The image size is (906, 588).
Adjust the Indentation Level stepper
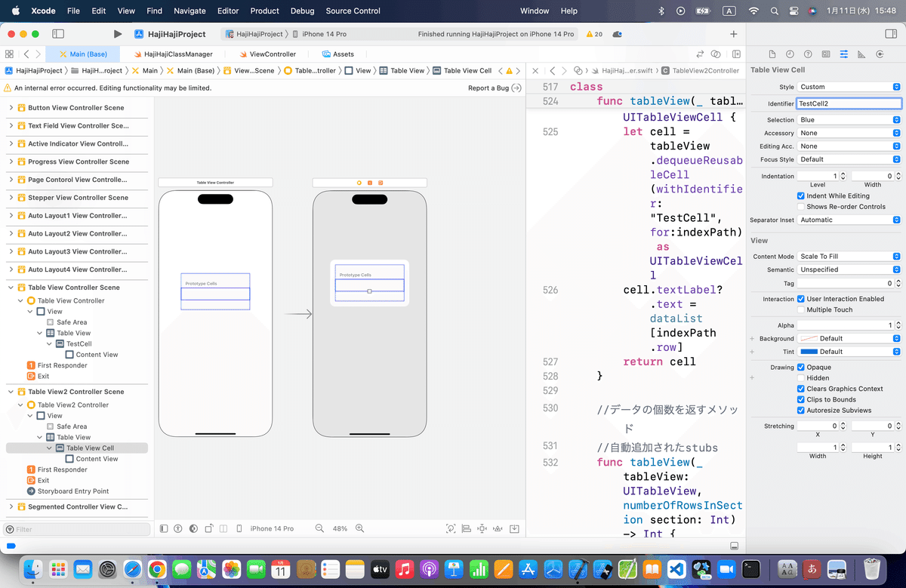[843, 176]
